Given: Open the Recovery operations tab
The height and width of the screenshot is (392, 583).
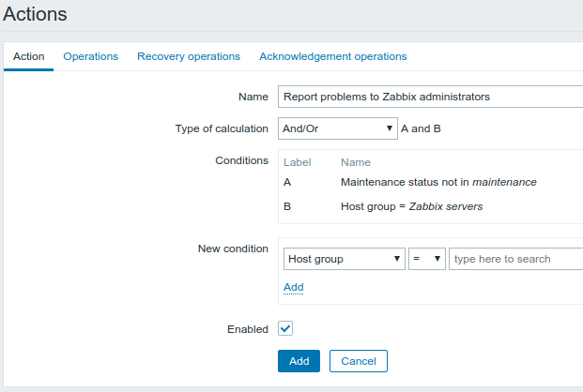Looking at the screenshot, I should [x=189, y=56].
